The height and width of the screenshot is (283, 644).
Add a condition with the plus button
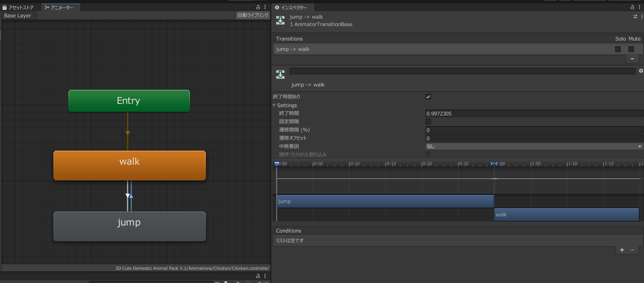tap(622, 250)
